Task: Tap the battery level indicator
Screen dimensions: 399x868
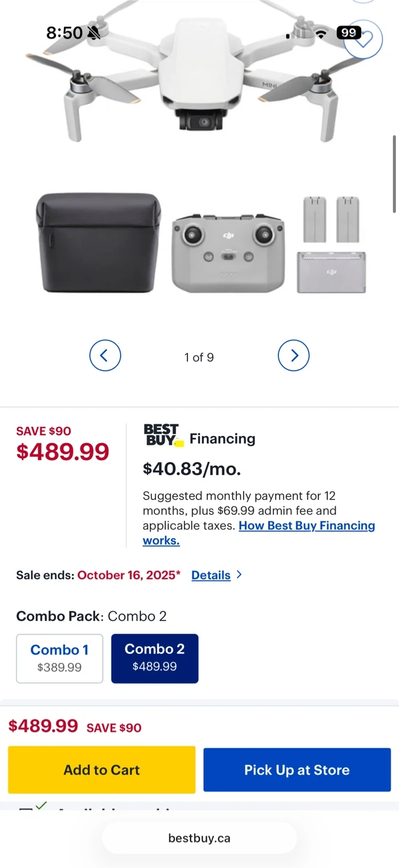Action: pyautogui.click(x=349, y=33)
